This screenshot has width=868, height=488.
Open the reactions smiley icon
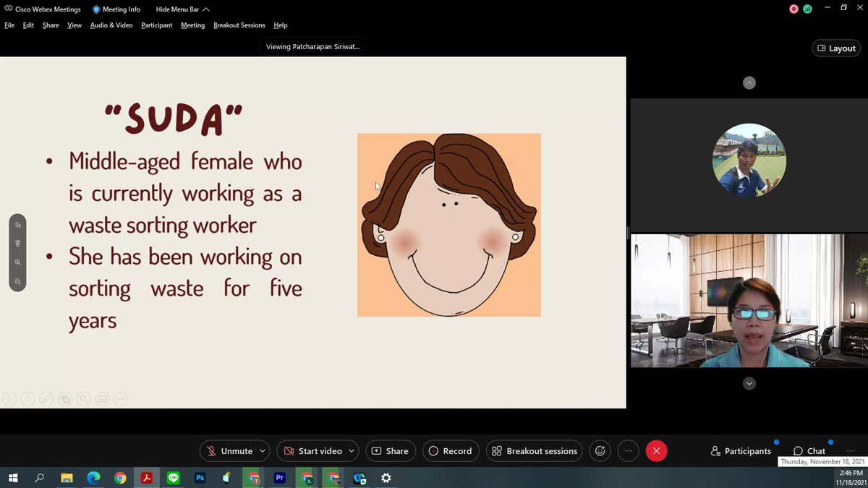(x=600, y=451)
